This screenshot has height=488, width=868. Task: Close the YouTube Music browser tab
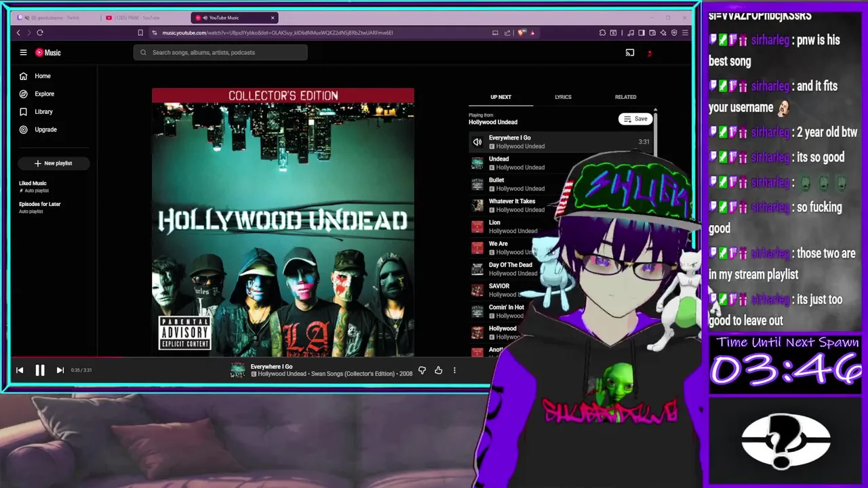[x=273, y=18]
